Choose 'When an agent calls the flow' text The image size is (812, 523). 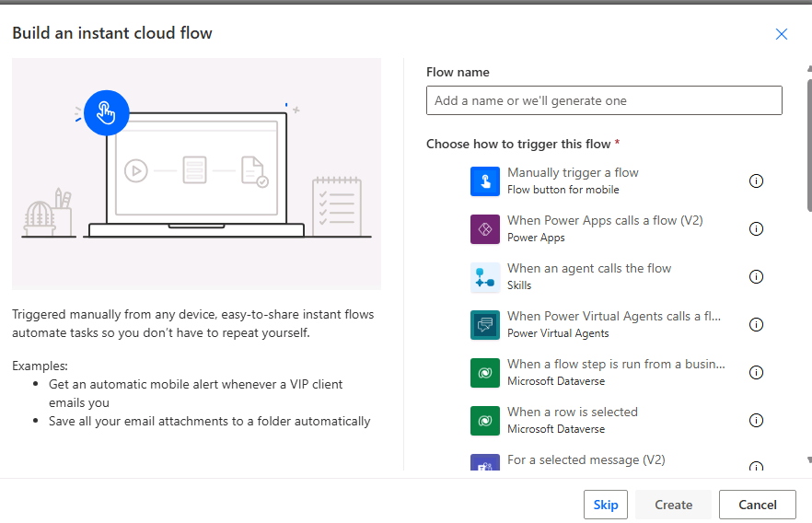[x=589, y=268]
